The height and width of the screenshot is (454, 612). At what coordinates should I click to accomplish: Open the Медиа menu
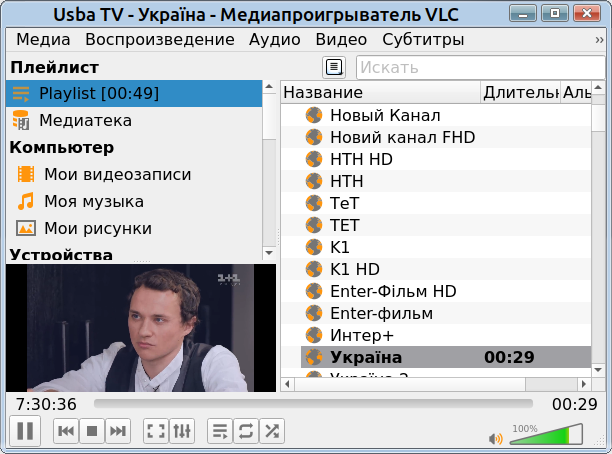point(43,39)
